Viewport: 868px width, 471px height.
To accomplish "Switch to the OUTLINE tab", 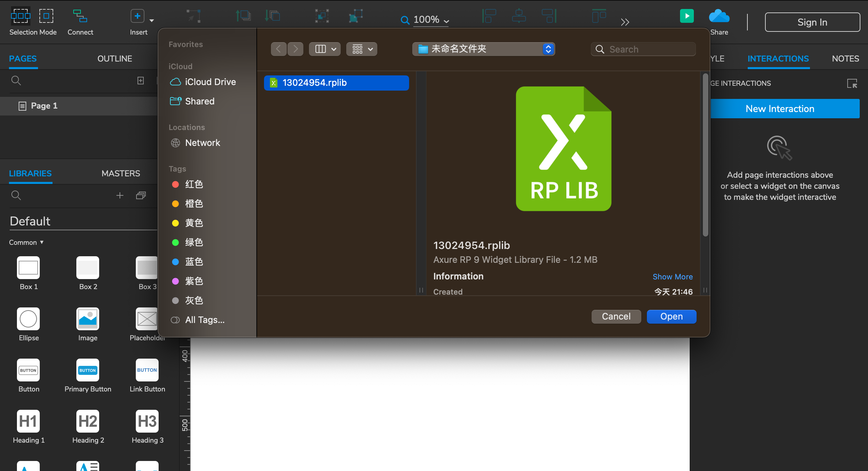I will pos(115,58).
